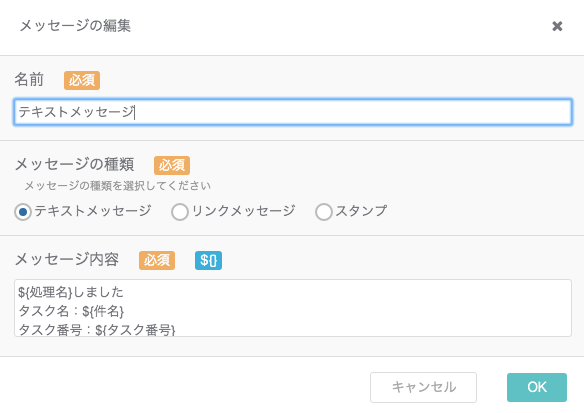Click the メッセージの編集 dialog title
The image size is (584, 413).
click(x=75, y=26)
